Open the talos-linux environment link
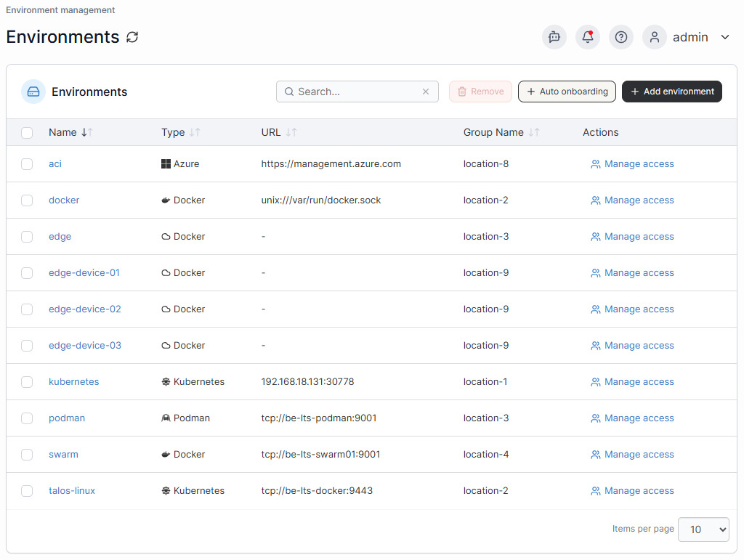 pos(72,491)
